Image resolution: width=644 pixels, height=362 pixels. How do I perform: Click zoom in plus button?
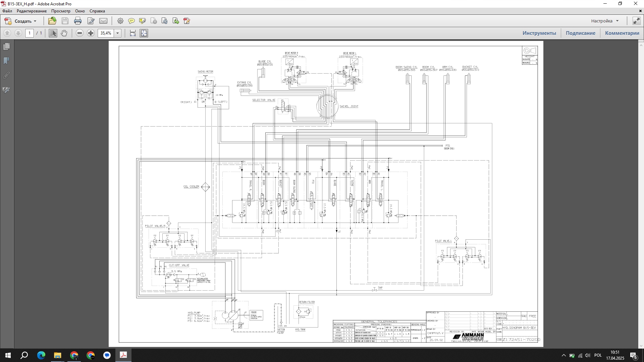91,33
